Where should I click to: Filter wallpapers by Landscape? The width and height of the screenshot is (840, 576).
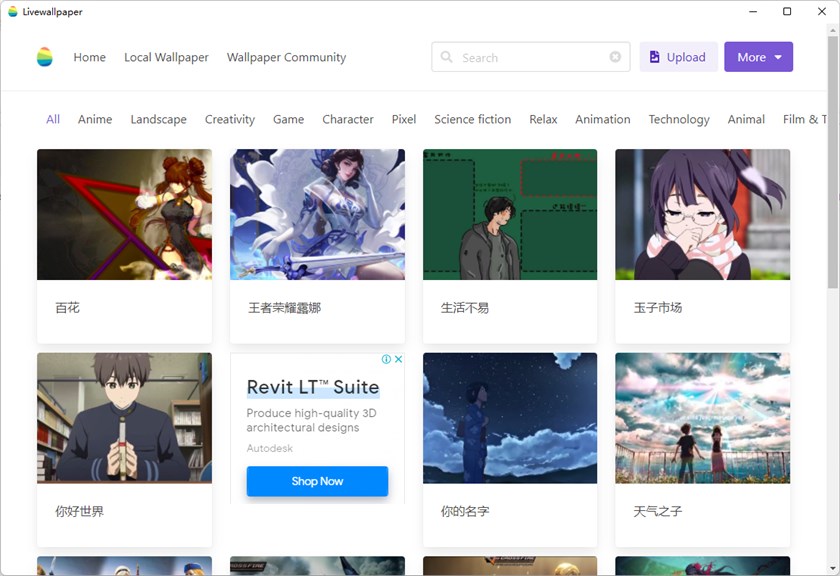(x=159, y=119)
